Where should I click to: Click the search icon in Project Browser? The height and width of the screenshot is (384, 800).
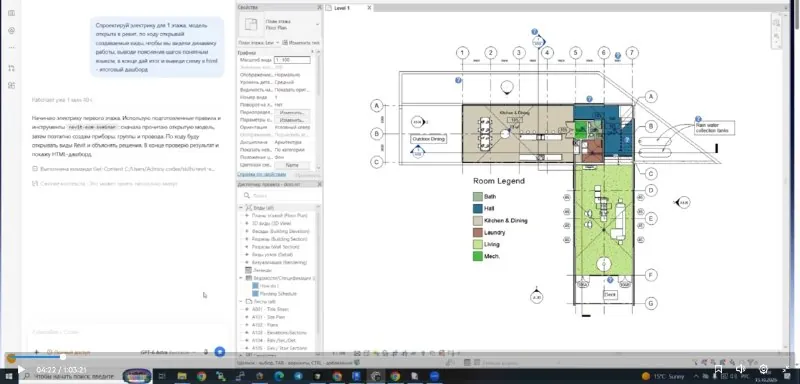[246, 196]
